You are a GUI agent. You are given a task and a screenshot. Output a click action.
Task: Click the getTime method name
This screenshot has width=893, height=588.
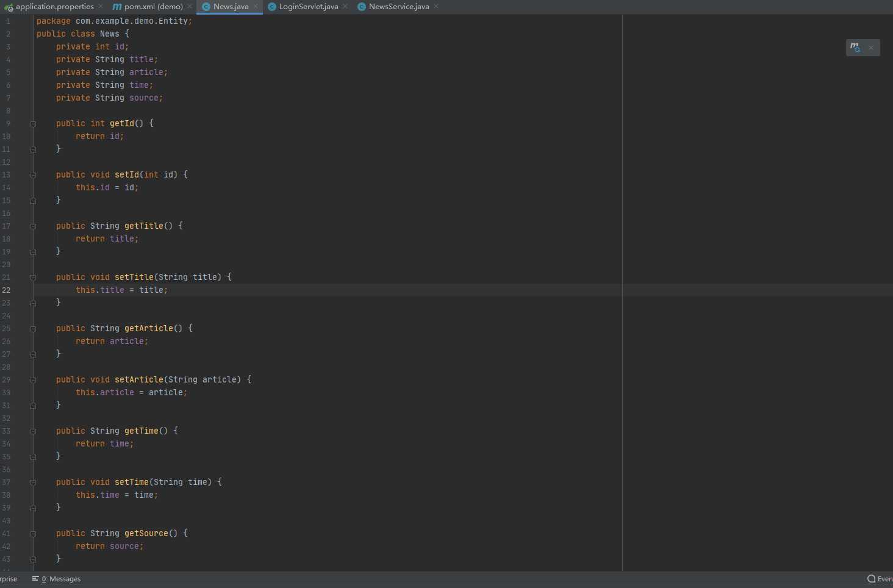pos(142,431)
